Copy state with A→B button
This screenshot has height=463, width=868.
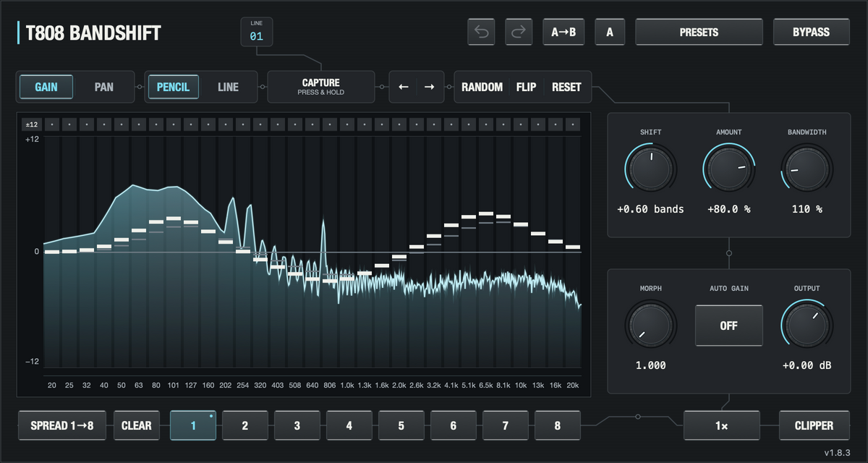click(563, 33)
